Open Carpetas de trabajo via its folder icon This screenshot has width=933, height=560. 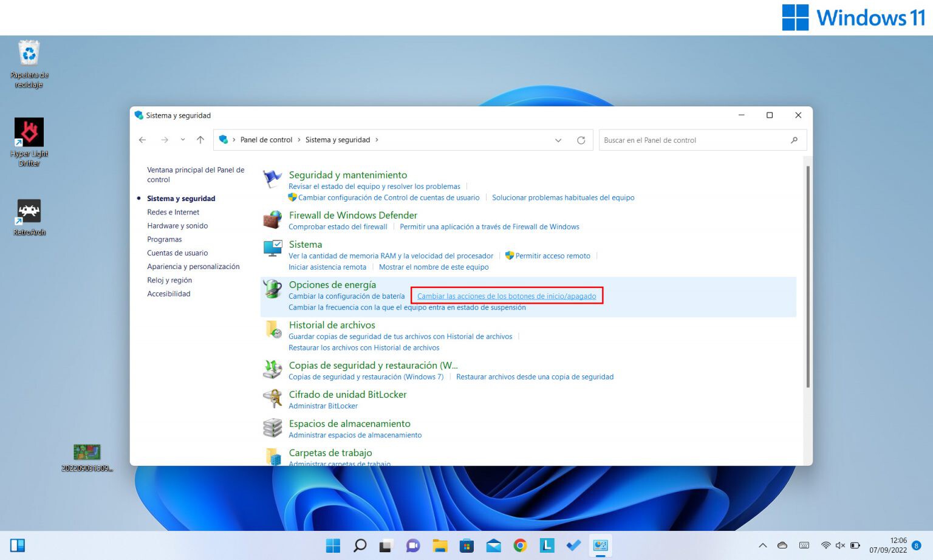272,456
